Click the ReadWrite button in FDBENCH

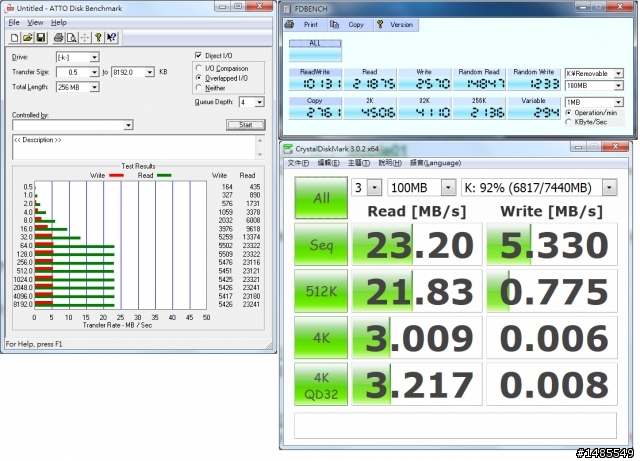click(x=315, y=79)
